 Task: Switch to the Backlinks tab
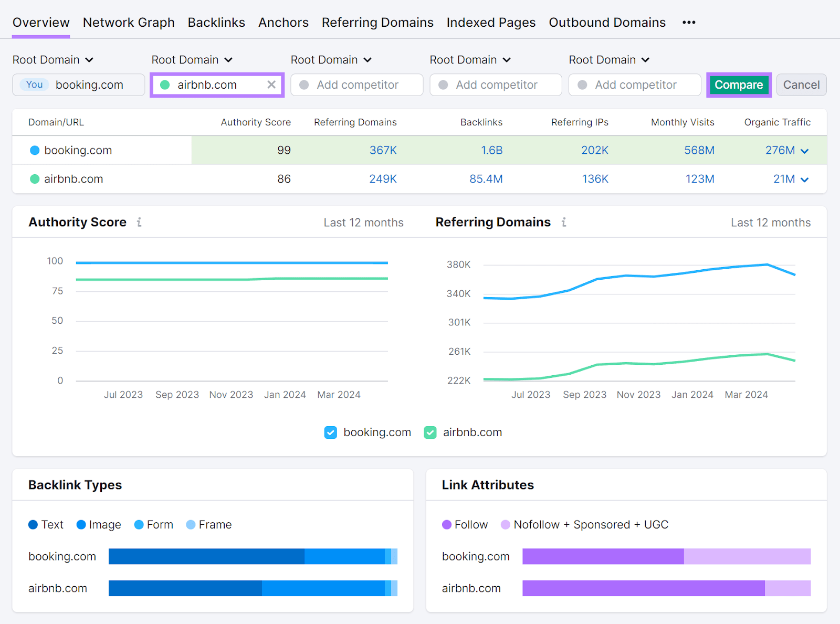coord(216,22)
